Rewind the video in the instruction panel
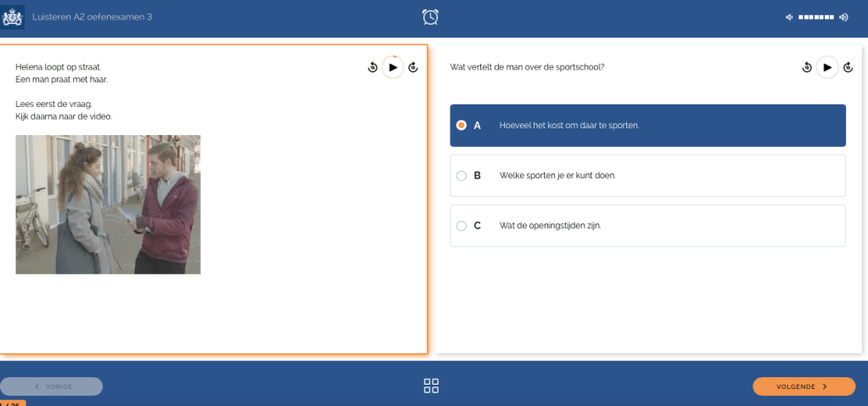Screen dimensions: 868x406 coord(372,67)
